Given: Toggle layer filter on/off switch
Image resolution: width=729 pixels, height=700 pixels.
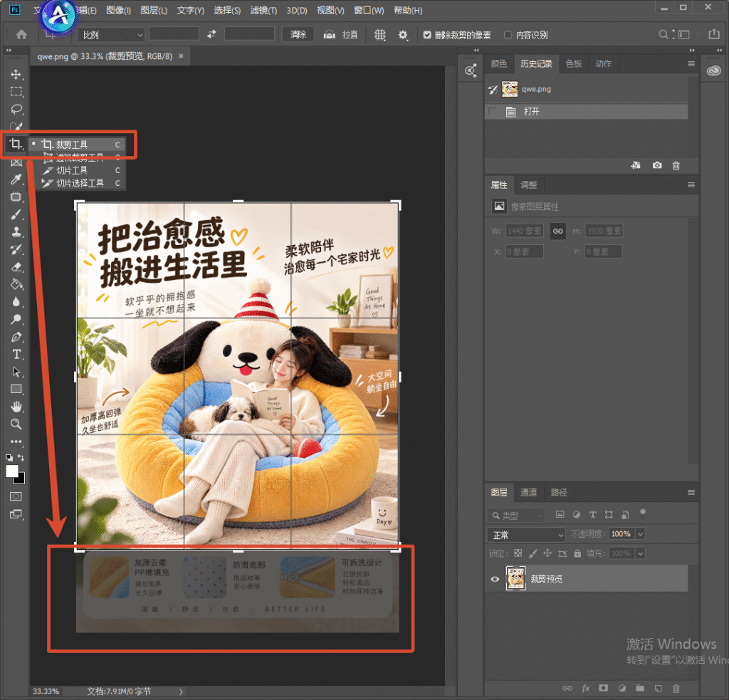Looking at the screenshot, I should click(x=643, y=514).
